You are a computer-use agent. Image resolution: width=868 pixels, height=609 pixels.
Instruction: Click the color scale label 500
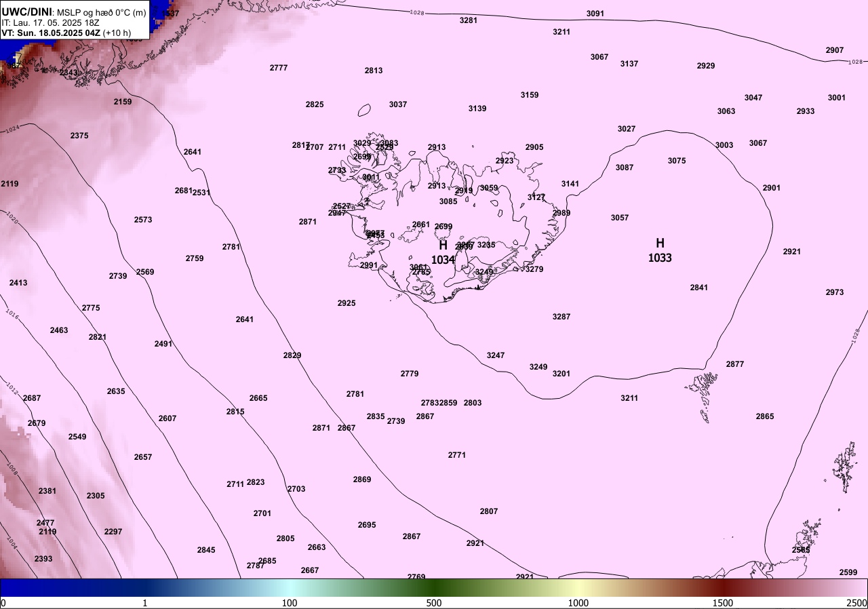point(434,603)
